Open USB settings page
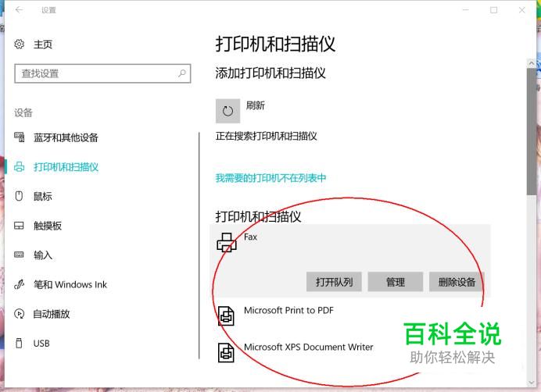 click(x=41, y=344)
